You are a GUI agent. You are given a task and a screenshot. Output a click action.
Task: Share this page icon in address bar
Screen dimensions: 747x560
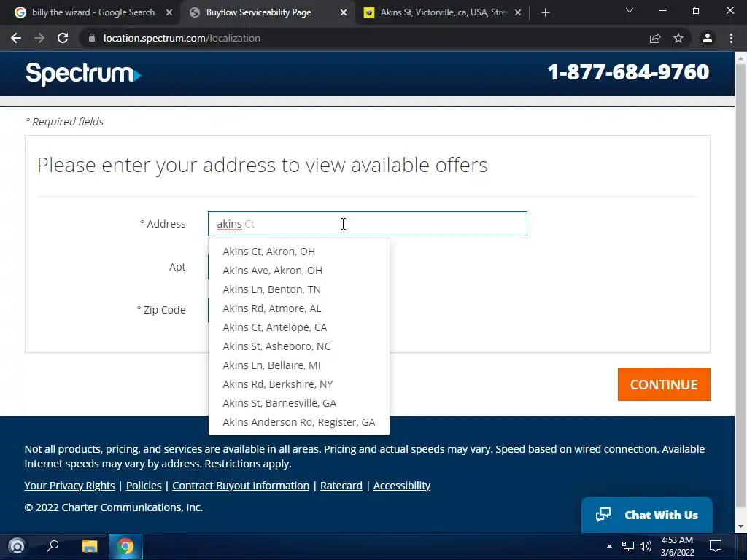tap(655, 38)
